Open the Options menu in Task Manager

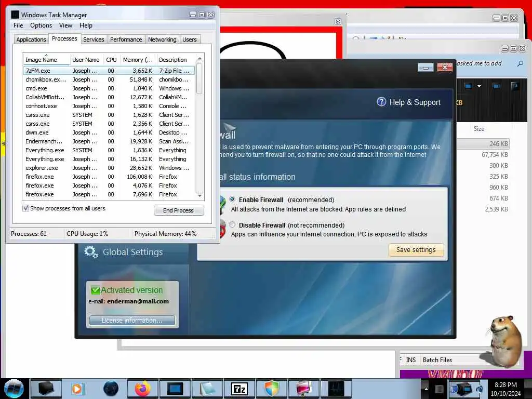(x=41, y=25)
